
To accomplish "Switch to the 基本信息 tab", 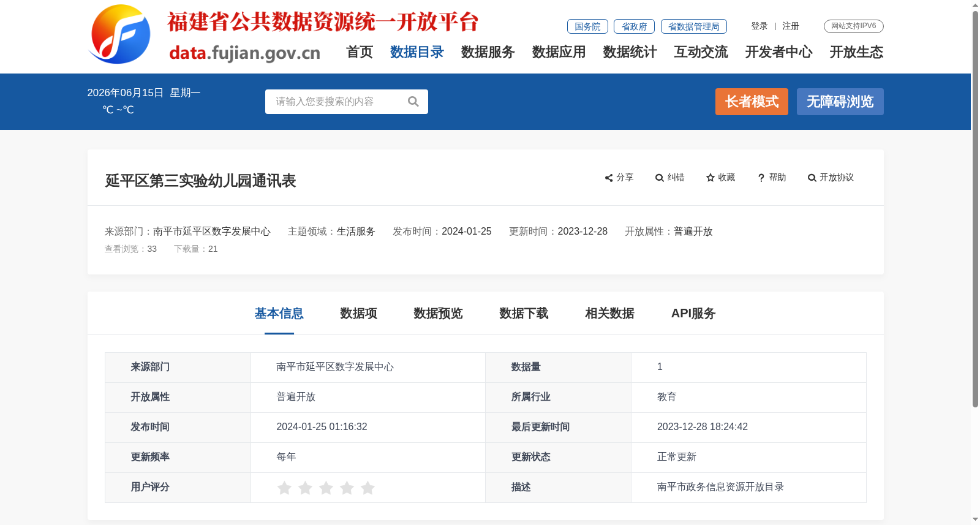I will click(279, 314).
